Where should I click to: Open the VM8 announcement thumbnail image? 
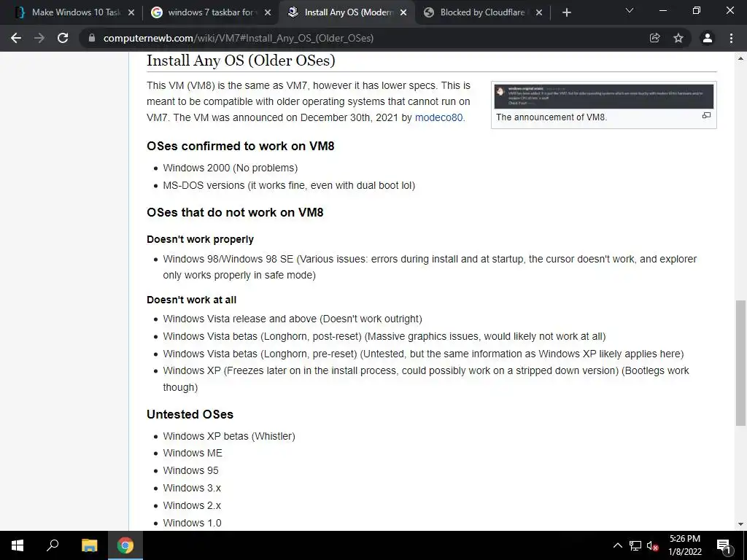603,97
